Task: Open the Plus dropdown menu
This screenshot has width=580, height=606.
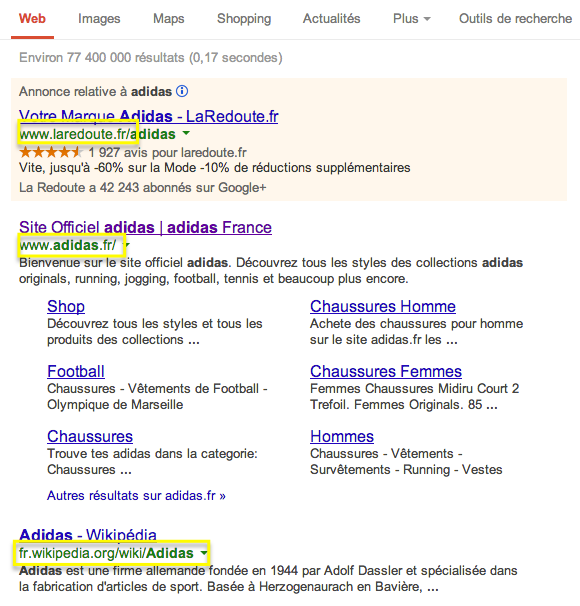Action: (412, 19)
